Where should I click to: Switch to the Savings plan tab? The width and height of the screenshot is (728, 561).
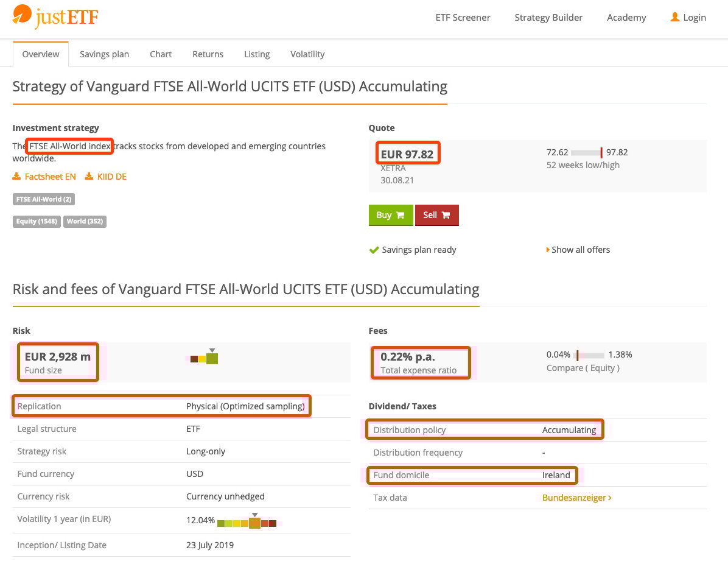coord(104,54)
